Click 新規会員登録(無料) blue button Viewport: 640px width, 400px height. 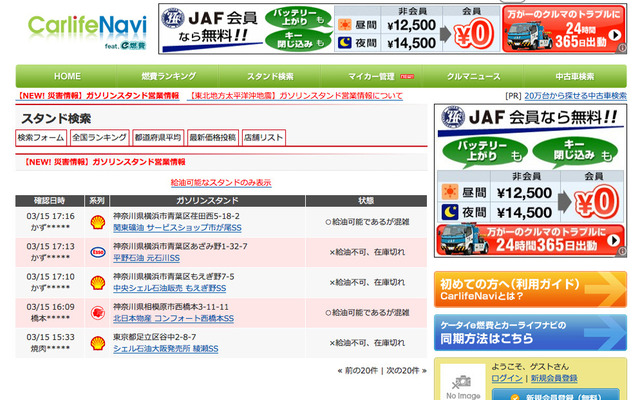555,395
